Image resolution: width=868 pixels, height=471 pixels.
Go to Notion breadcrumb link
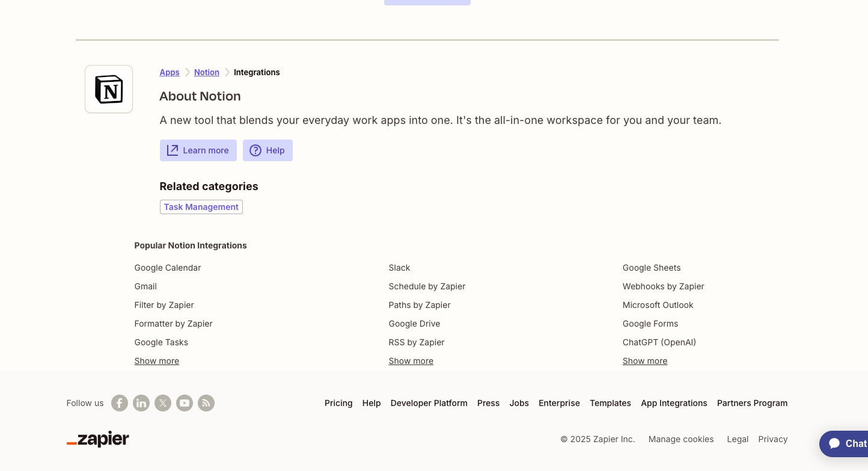click(x=207, y=72)
